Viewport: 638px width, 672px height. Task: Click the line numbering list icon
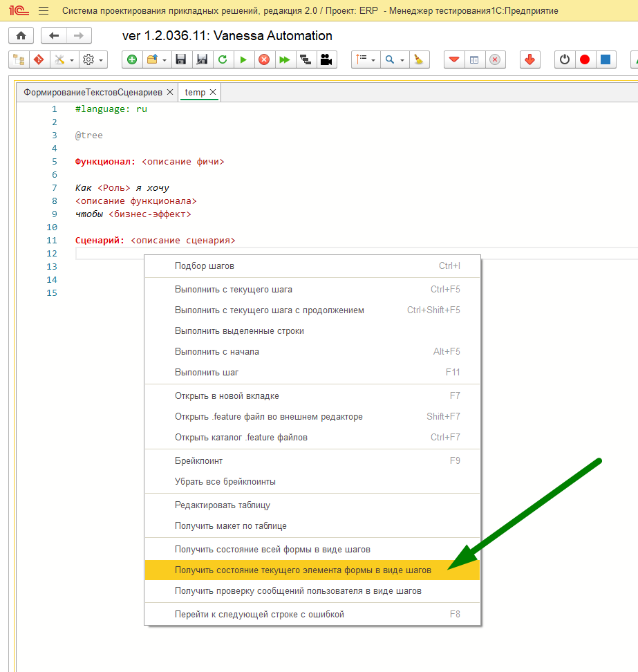(362, 59)
